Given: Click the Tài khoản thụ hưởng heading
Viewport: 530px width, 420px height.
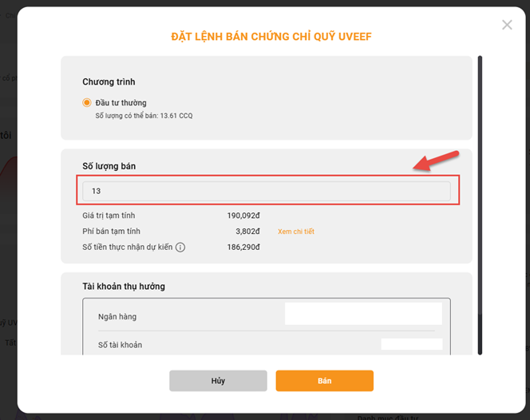Looking at the screenshot, I should (124, 287).
